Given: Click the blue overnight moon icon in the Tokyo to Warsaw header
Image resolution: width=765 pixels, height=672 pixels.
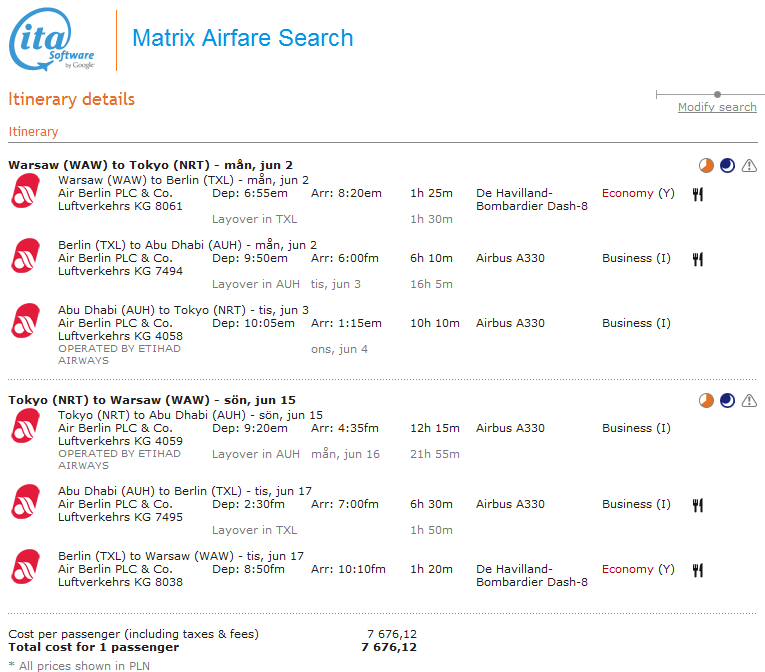Looking at the screenshot, I should click(727, 401).
